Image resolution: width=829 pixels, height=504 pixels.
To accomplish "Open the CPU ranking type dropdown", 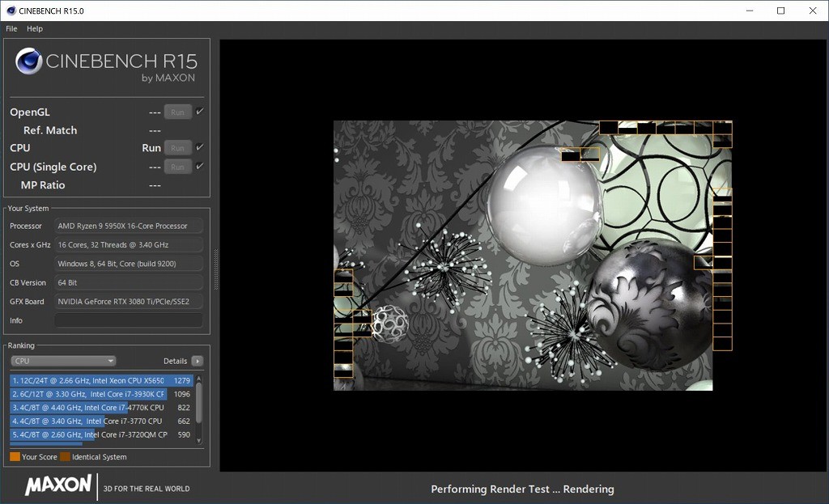I will coord(63,361).
